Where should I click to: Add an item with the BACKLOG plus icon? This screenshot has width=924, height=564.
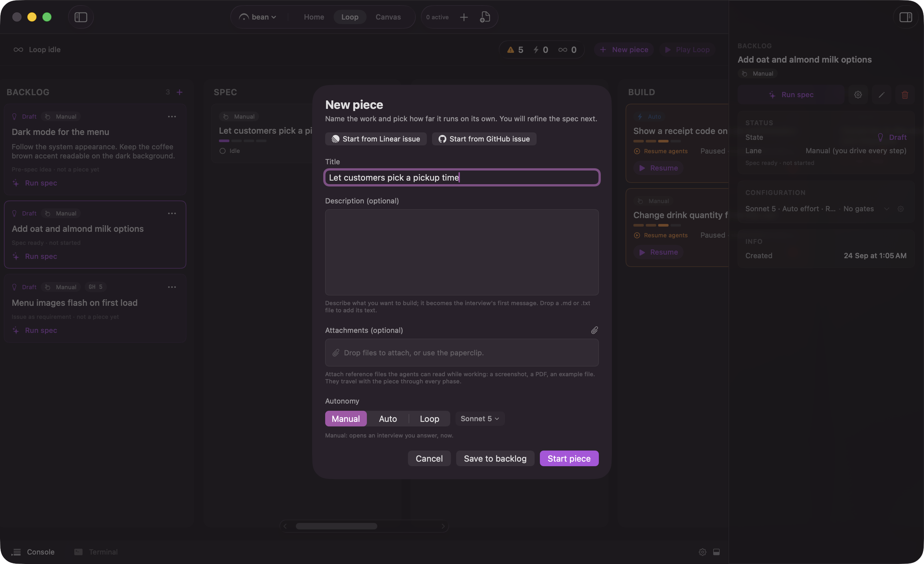[x=180, y=92]
